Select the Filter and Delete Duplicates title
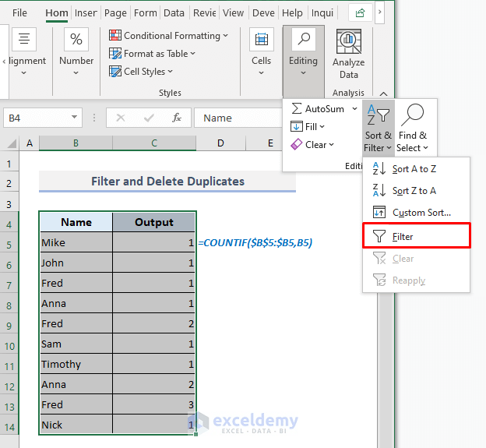This screenshot has height=448, width=486. pyautogui.click(x=167, y=181)
